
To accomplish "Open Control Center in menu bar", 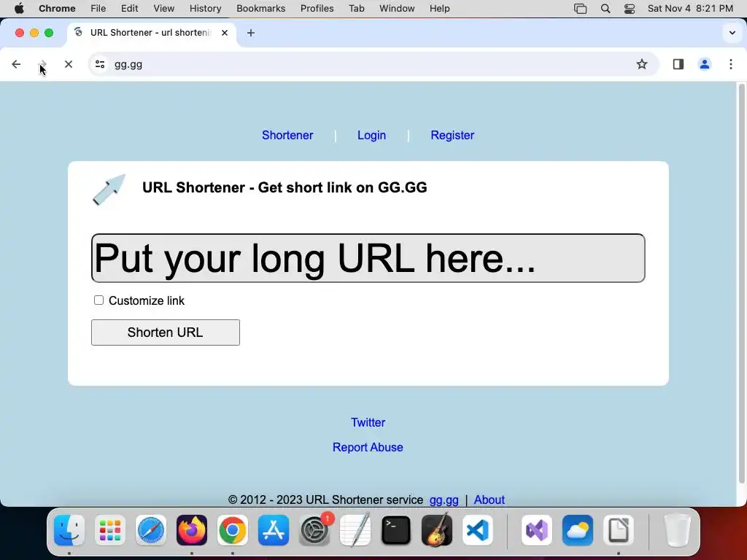I will coord(630,9).
